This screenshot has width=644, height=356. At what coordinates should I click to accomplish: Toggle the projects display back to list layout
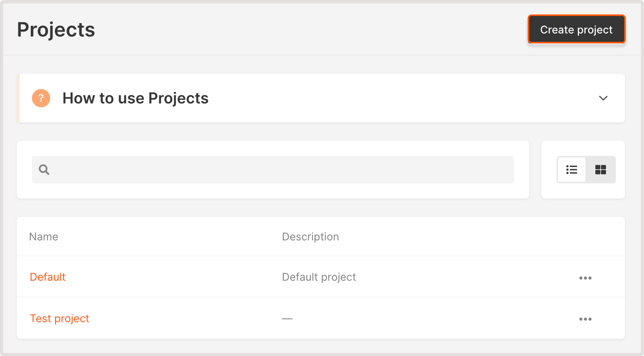(x=572, y=170)
